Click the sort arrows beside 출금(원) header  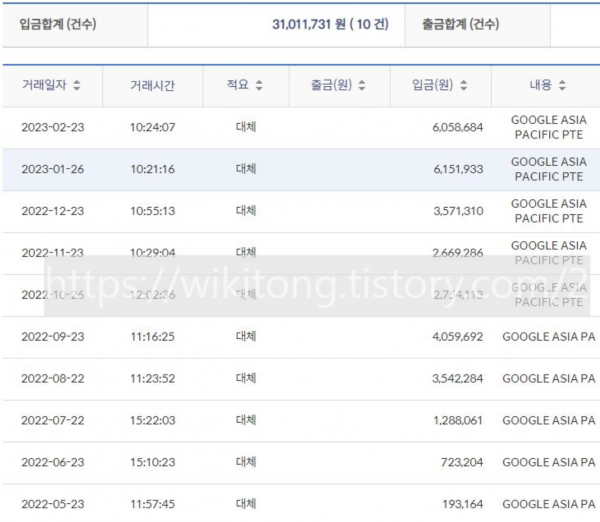(362, 86)
